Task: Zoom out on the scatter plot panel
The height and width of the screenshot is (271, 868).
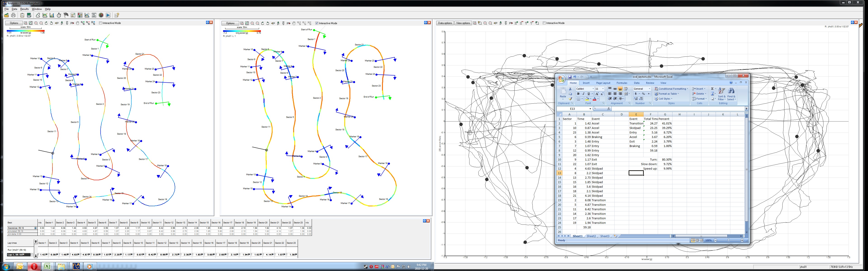Action: pos(490,23)
